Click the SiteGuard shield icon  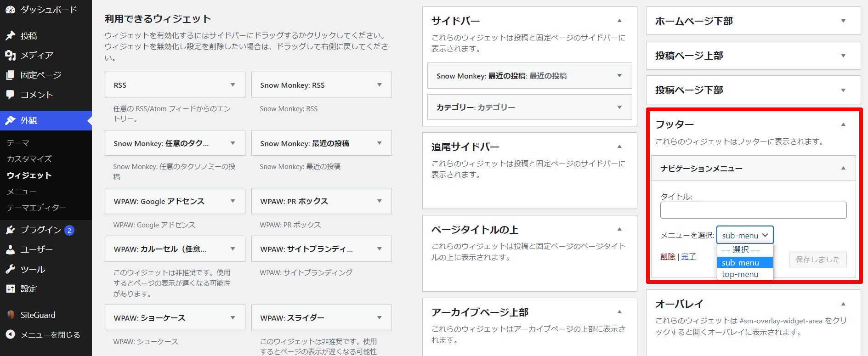[10, 315]
